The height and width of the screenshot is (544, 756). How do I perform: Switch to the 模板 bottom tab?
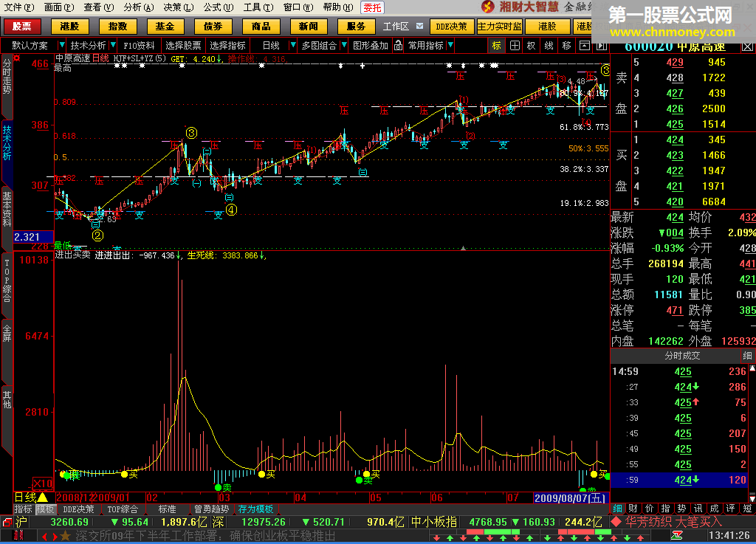pos(45,509)
